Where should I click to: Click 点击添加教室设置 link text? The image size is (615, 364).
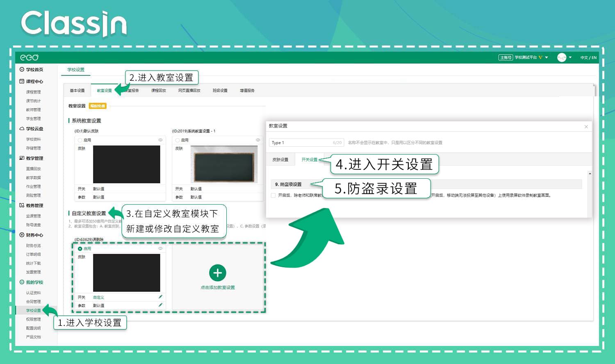tap(218, 288)
